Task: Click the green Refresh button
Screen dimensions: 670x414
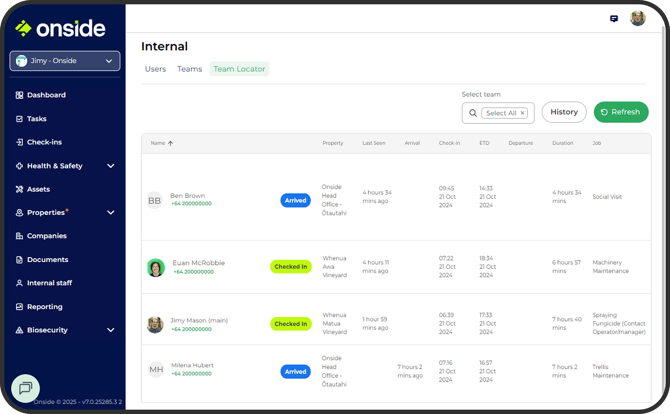Action: [x=620, y=112]
